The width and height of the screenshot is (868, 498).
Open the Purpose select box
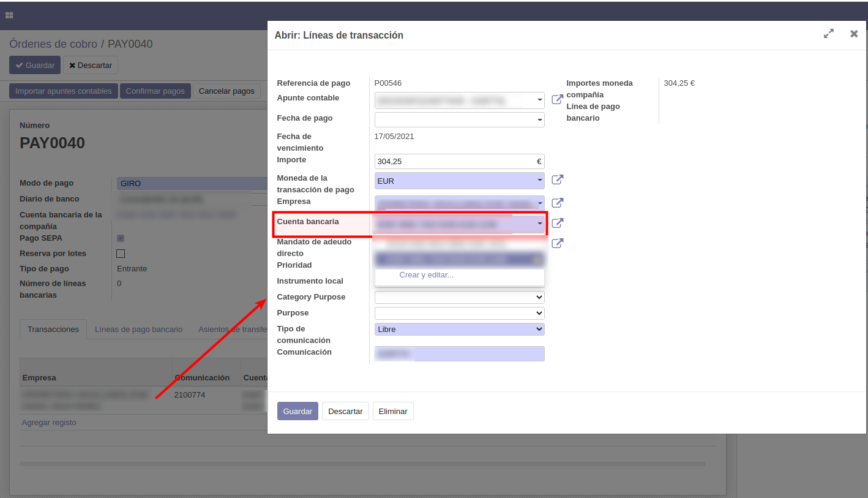pos(459,313)
